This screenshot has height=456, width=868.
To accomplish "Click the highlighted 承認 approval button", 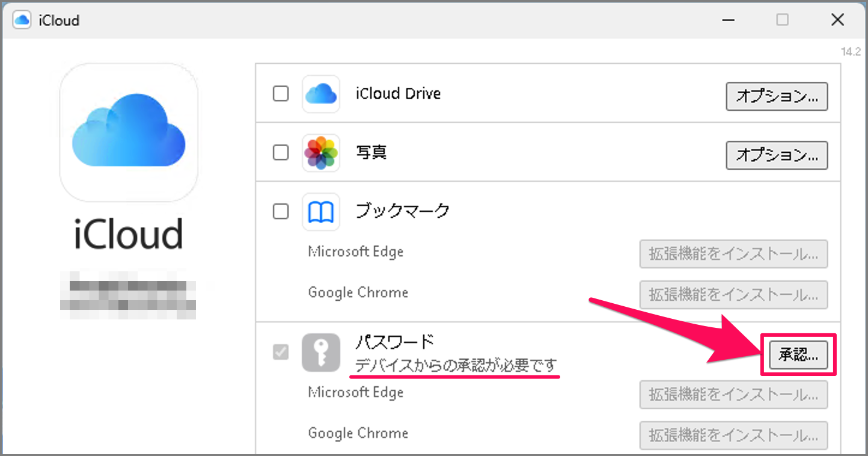I will 798,355.
